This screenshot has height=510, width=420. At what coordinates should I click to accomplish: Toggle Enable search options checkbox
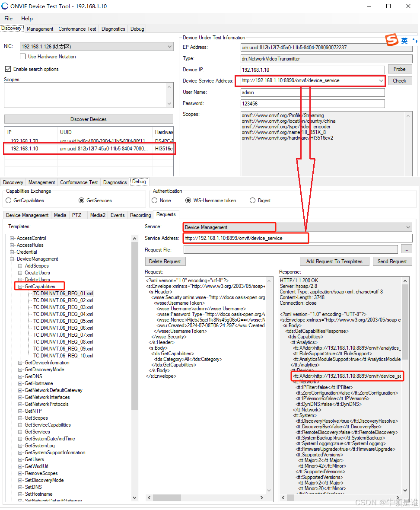point(8,69)
